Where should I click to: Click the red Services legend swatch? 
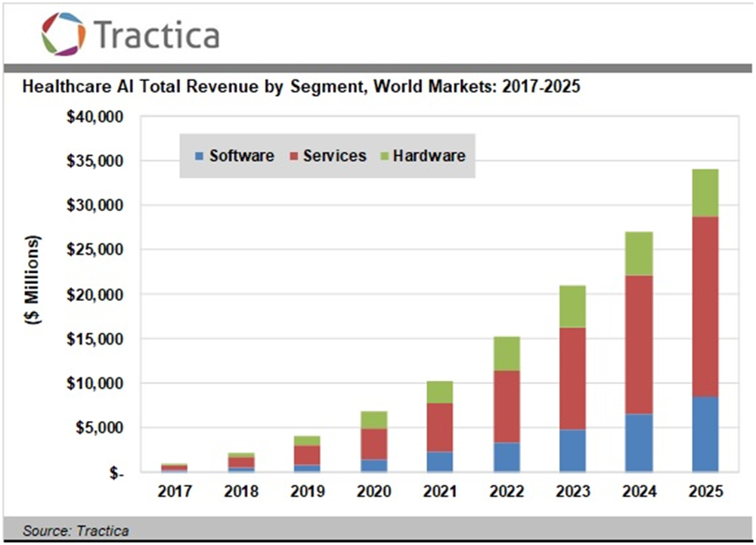click(293, 156)
